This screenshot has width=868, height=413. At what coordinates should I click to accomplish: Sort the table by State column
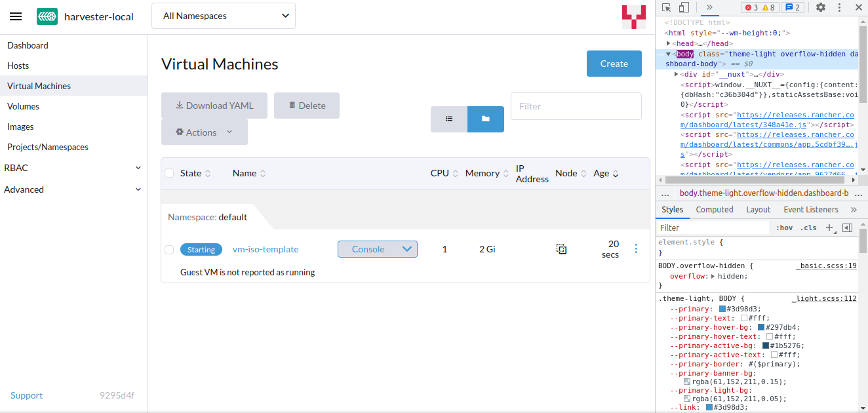(x=195, y=173)
